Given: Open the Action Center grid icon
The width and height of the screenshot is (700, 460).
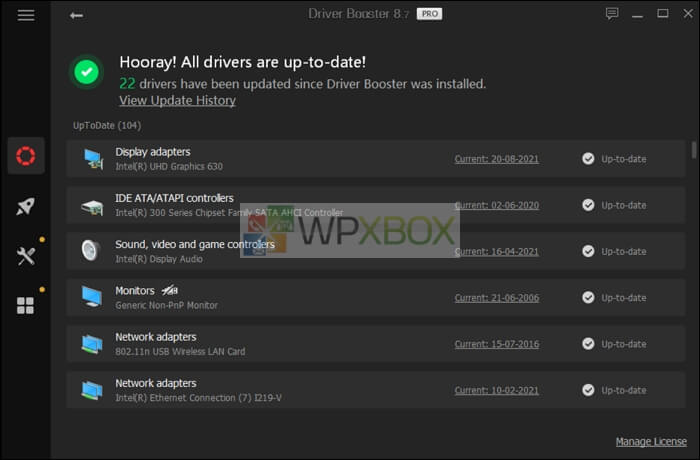Looking at the screenshot, I should click(x=25, y=306).
